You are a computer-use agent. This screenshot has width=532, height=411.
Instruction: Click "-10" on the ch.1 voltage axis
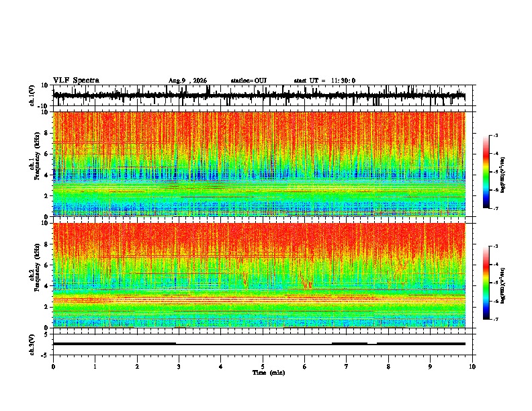[x=44, y=106]
